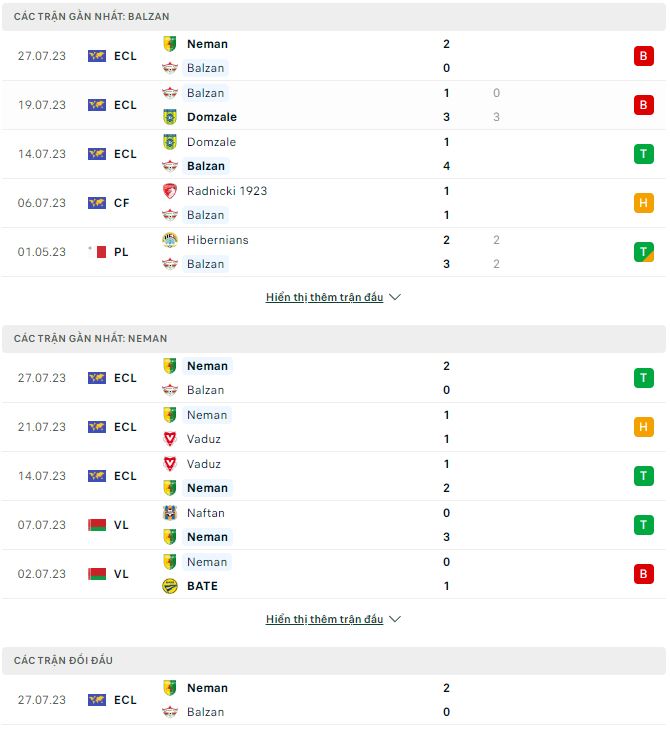Viewport: 670px width, 729px height.
Task: Open the Hibernians team name link
Action: pos(217,240)
